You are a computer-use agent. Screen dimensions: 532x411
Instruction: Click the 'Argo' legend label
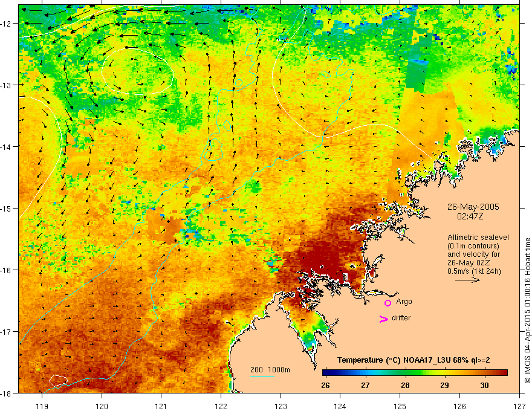click(x=404, y=302)
